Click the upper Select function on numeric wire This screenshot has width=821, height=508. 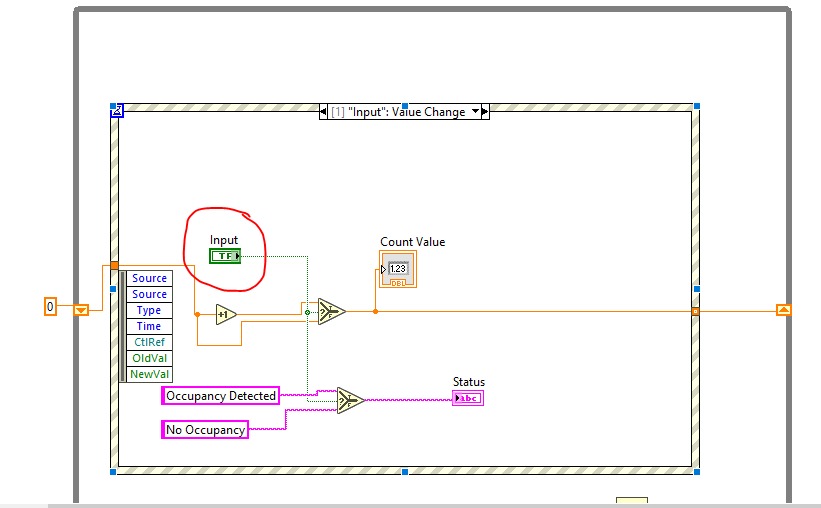(x=330, y=311)
